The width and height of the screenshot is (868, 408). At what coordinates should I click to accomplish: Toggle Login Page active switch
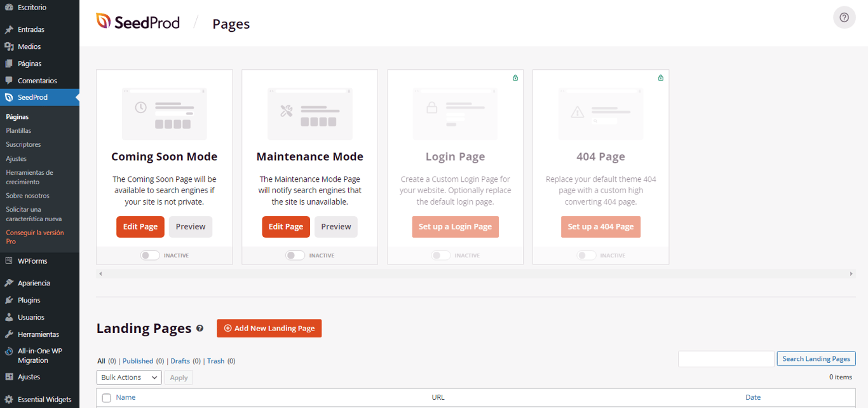coord(441,255)
